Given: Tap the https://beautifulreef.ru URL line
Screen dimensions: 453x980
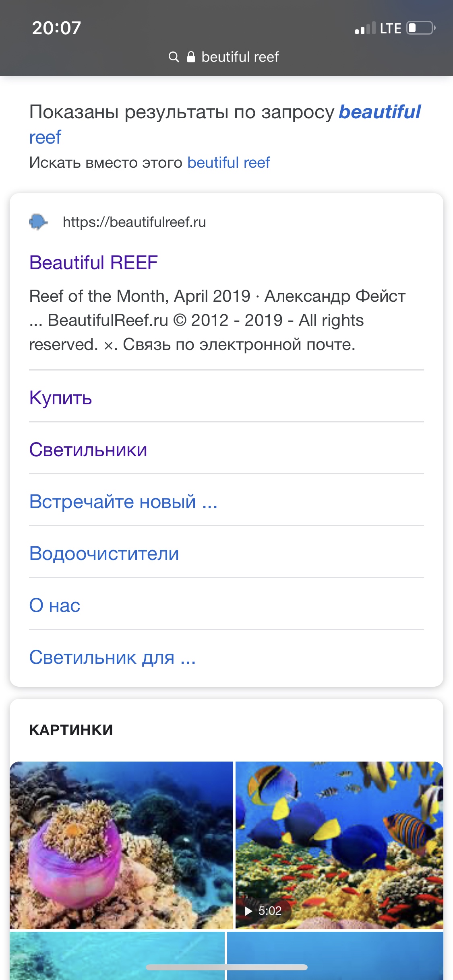Looking at the screenshot, I should (x=134, y=222).
